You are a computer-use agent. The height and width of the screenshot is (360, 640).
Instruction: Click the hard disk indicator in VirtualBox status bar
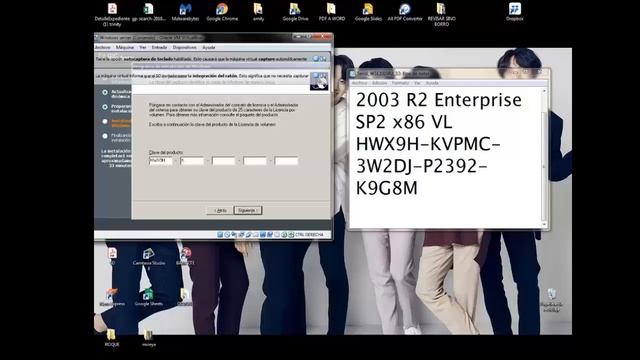point(220,235)
